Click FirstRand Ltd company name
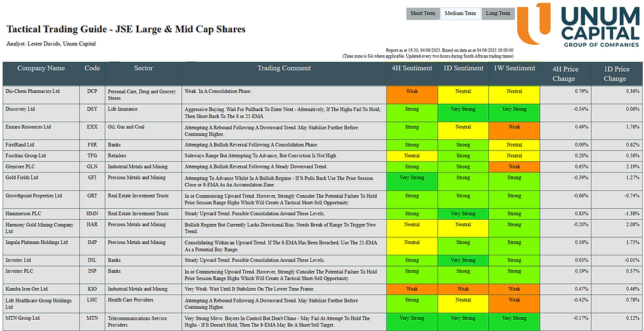 coord(20,145)
